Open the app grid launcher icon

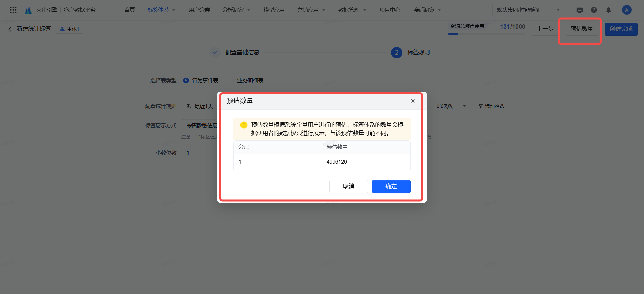[13, 10]
